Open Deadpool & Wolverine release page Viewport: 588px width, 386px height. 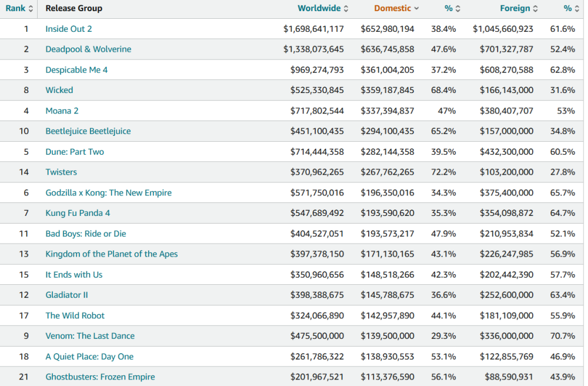[88, 49]
